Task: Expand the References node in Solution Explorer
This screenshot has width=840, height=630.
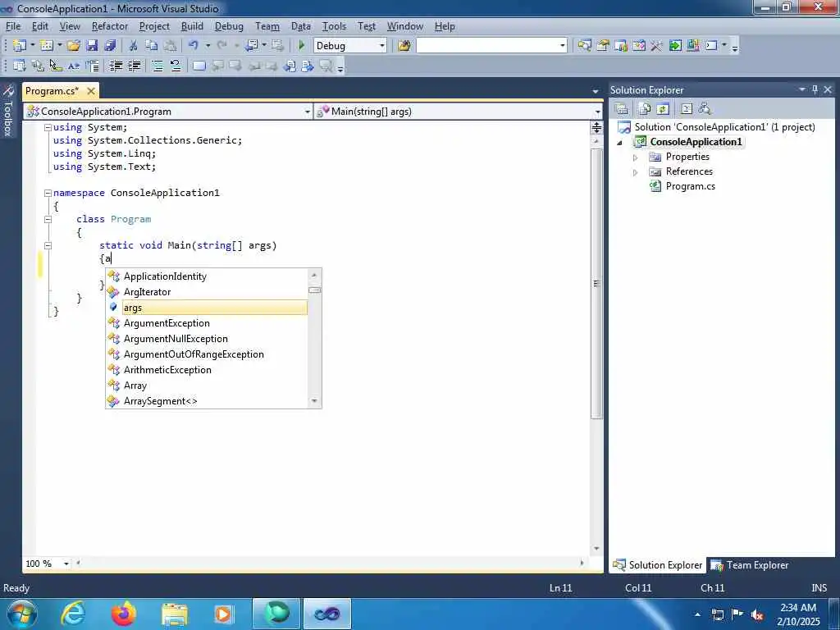Action: pos(636,172)
